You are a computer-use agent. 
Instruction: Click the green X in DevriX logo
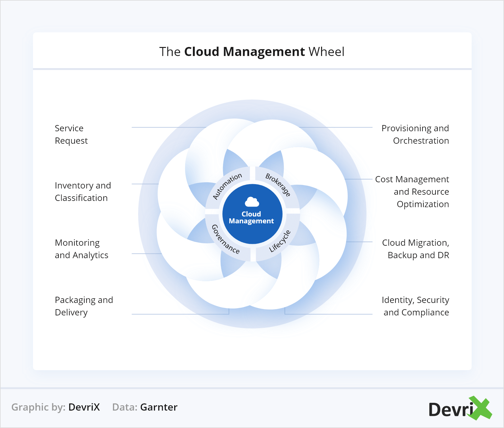coord(481,408)
